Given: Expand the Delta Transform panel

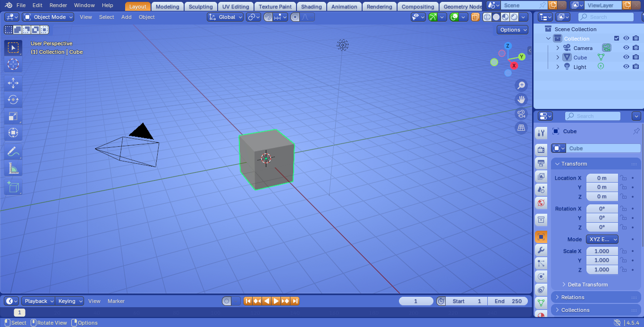Looking at the screenshot, I should [587, 285].
